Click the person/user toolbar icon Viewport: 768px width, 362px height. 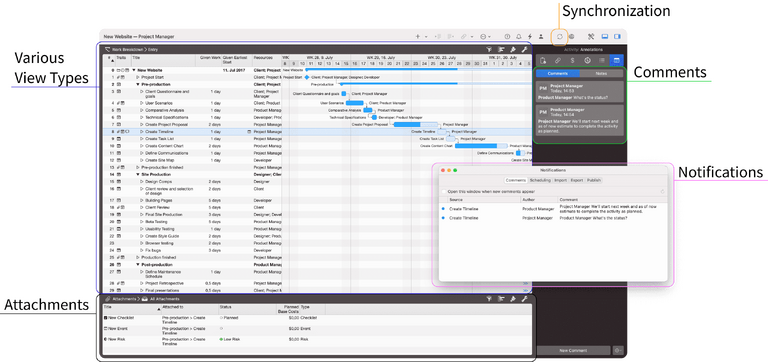tap(541, 37)
